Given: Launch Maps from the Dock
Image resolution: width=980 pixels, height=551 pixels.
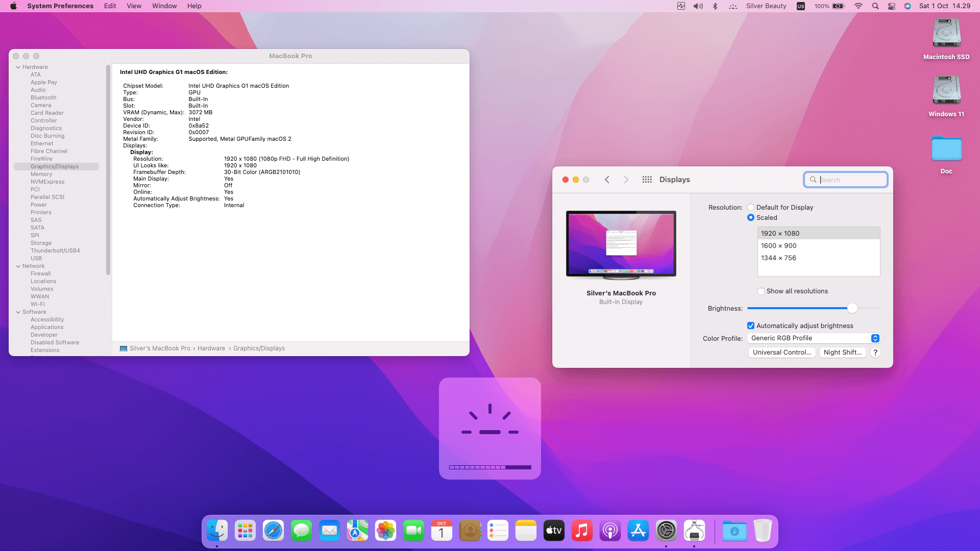Looking at the screenshot, I should pos(357,531).
